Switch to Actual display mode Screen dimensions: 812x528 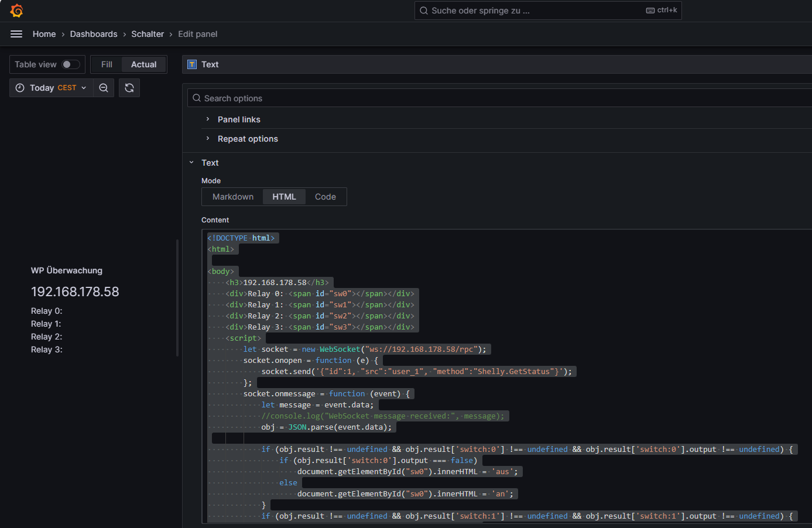coord(143,64)
